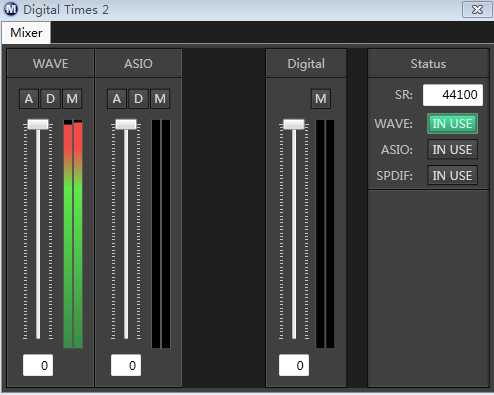
Task: Click the Digital volume fader handle
Action: (x=294, y=124)
